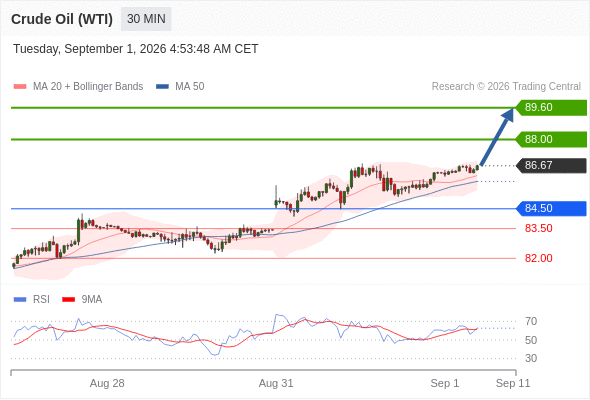This screenshot has height=400, width=590.
Task: Click the Crude Oil (WTI) chart title
Action: coord(62,19)
